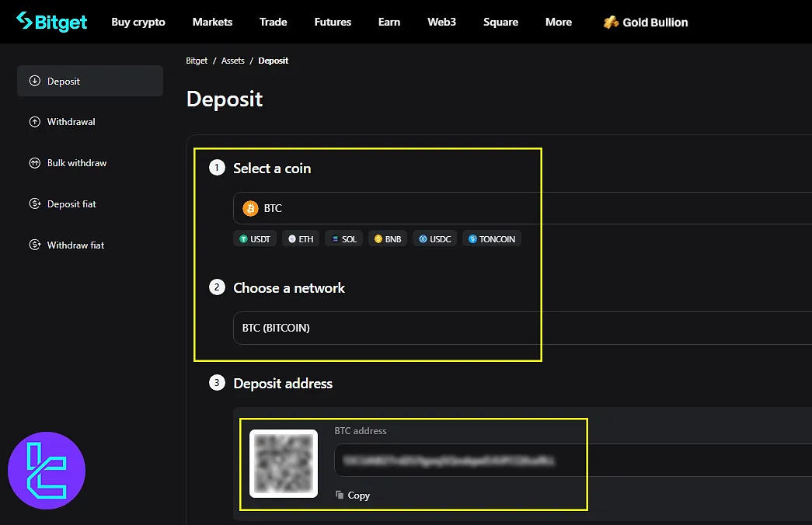
Task: Choose the ETH quick-select chip
Action: point(301,238)
